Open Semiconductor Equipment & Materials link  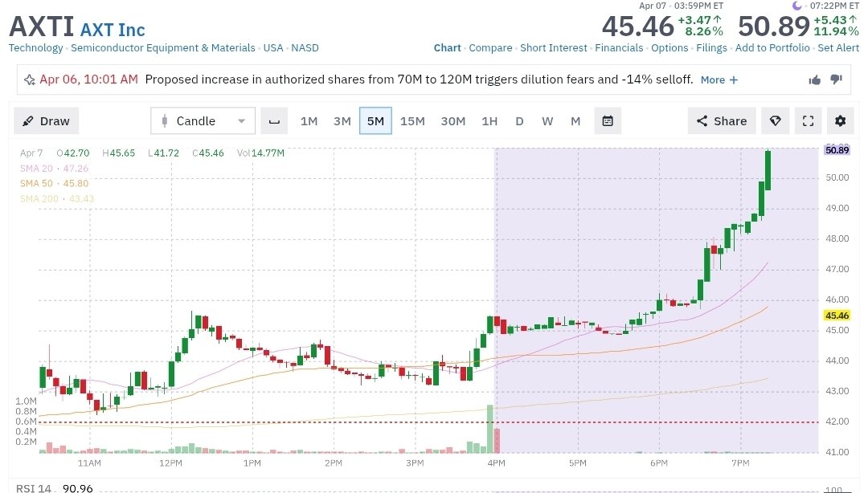(162, 47)
